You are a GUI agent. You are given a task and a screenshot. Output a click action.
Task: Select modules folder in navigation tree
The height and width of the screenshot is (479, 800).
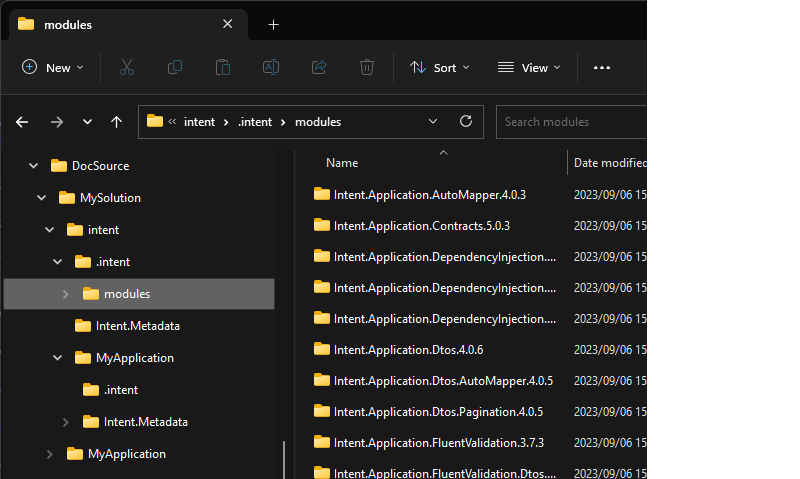139,294
